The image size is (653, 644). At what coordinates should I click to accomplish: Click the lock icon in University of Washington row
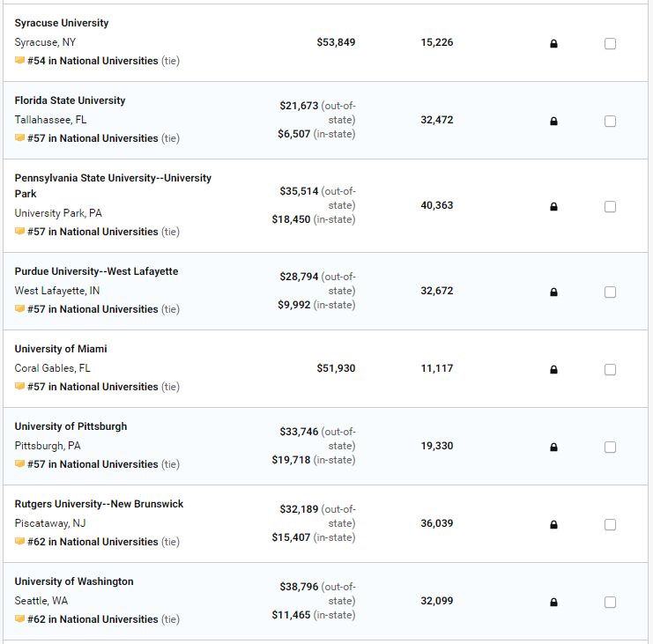553,603
